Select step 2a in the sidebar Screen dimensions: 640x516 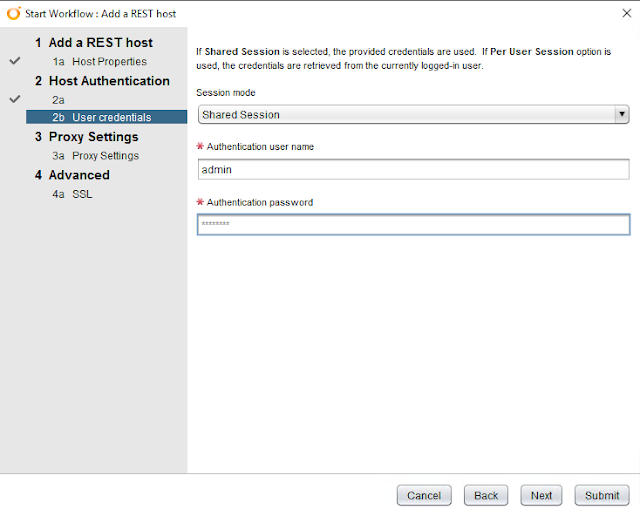(x=59, y=100)
